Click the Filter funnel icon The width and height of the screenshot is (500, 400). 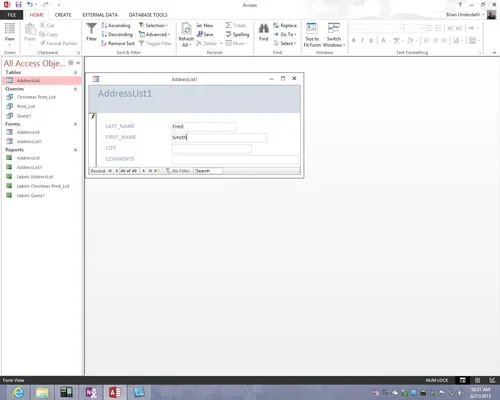pos(91,29)
